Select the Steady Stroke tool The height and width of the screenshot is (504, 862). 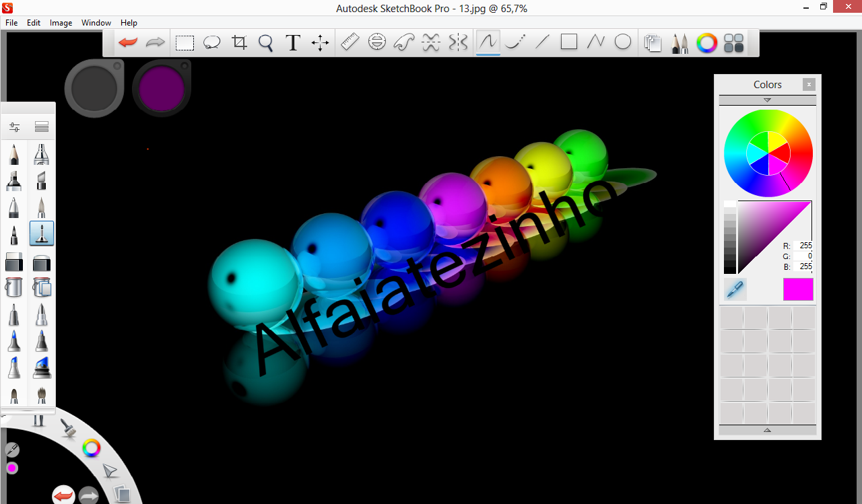point(515,42)
